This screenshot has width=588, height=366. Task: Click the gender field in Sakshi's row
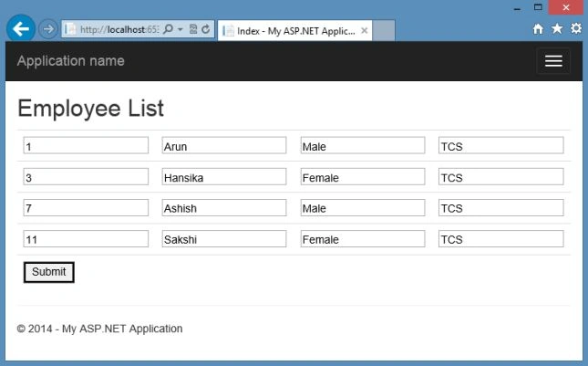pyautogui.click(x=363, y=239)
